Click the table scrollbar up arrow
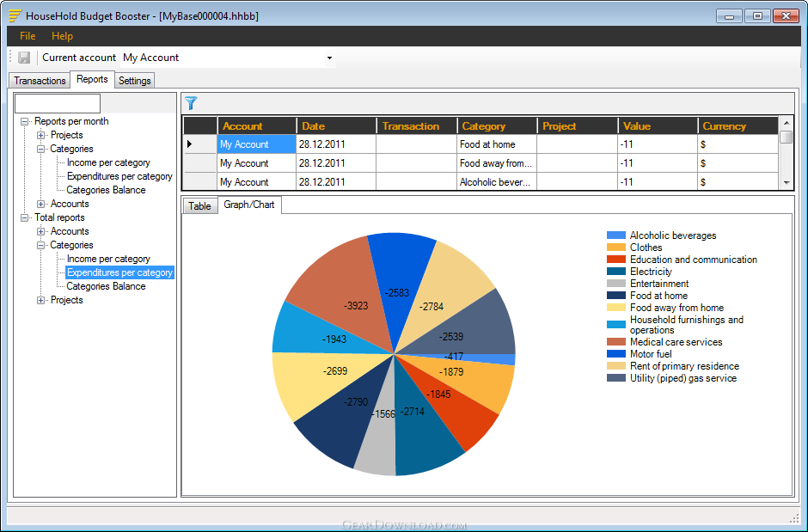Image resolution: width=808 pixels, height=532 pixels. 786,123
